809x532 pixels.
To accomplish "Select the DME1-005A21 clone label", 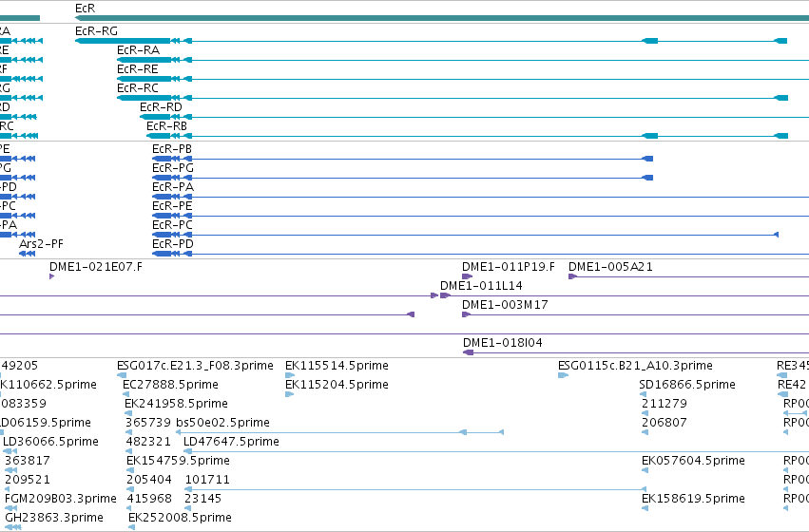I will click(x=610, y=267).
